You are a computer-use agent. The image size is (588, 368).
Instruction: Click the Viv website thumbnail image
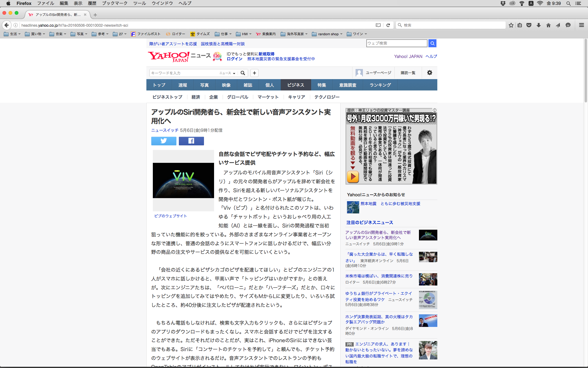(183, 180)
